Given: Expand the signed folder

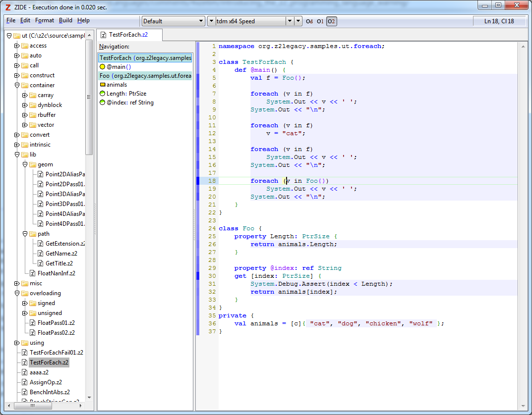Looking at the screenshot, I should (x=25, y=303).
